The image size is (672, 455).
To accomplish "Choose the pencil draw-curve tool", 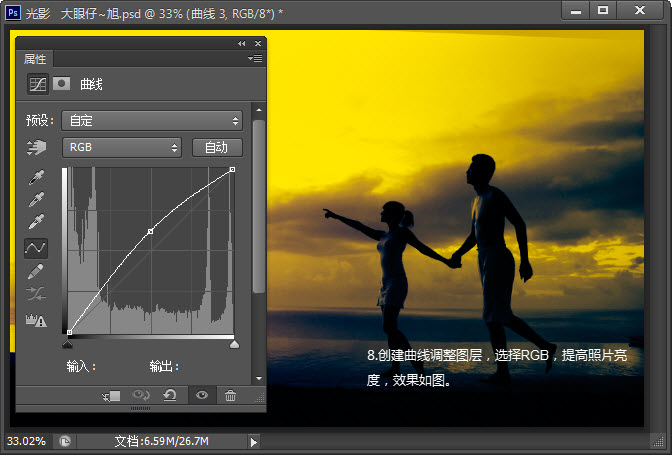I will [x=36, y=271].
